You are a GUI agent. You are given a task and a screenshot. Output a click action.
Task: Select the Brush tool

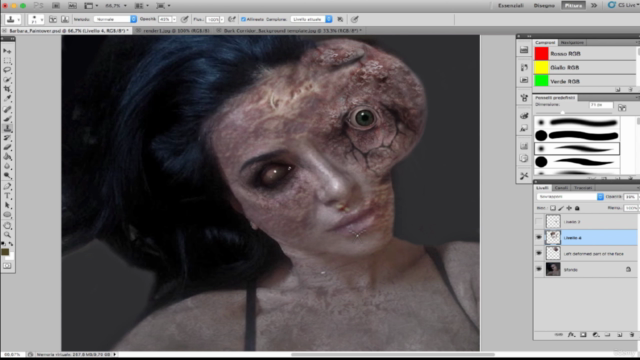tap(7, 119)
